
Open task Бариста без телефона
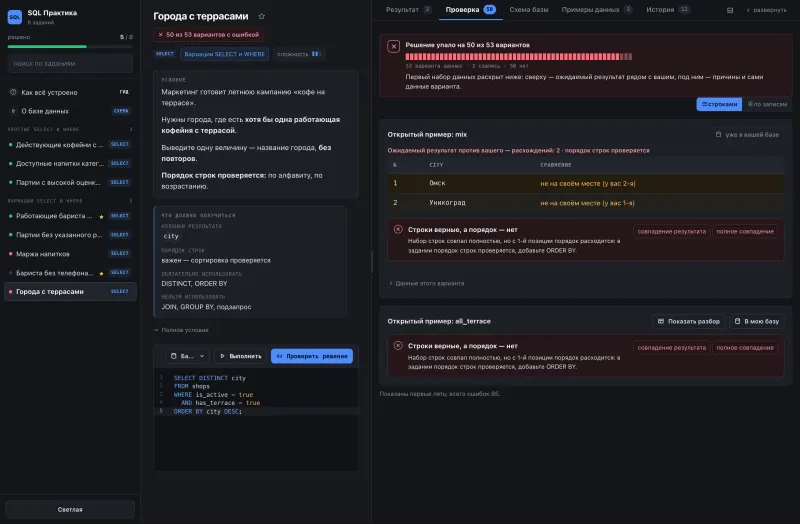[x=70, y=273]
